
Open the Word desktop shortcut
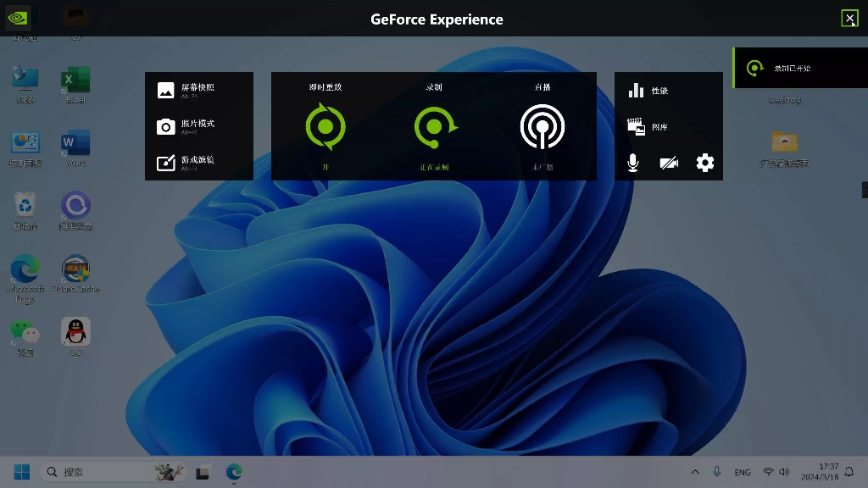coord(75,148)
